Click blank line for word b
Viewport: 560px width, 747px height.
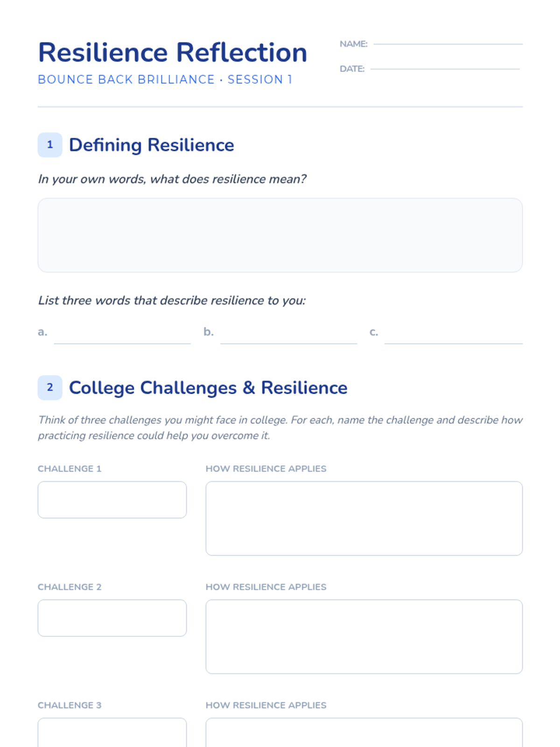(x=288, y=337)
